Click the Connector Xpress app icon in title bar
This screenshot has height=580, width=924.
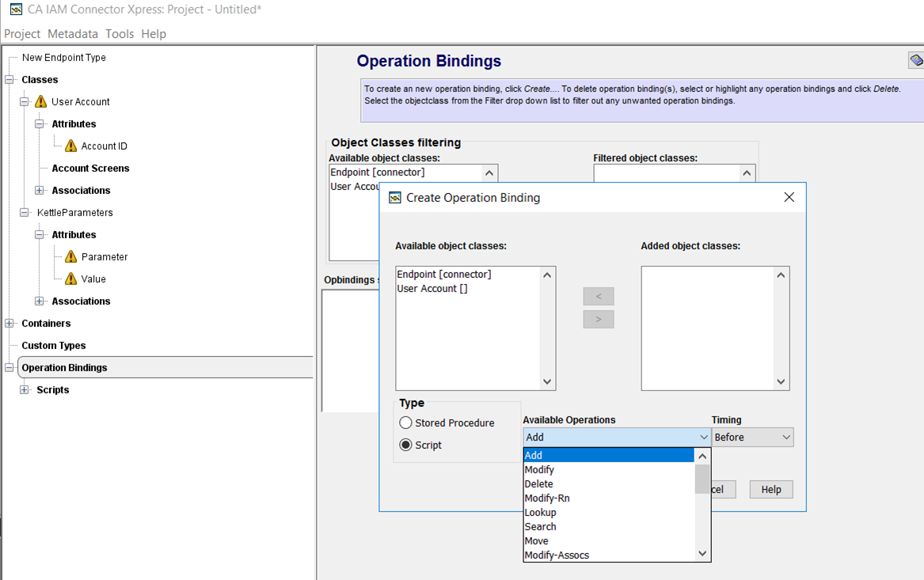click(16, 9)
